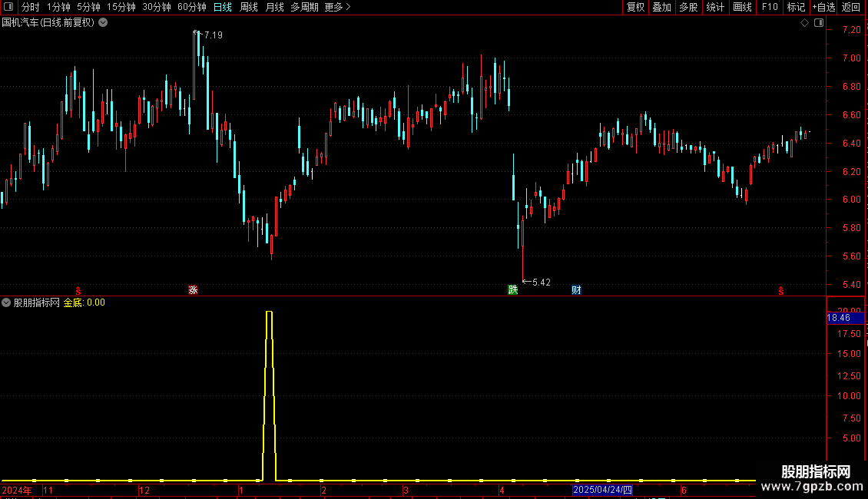Click the 跌 event marker
Viewport: 868px width, 499px height.
[512, 290]
